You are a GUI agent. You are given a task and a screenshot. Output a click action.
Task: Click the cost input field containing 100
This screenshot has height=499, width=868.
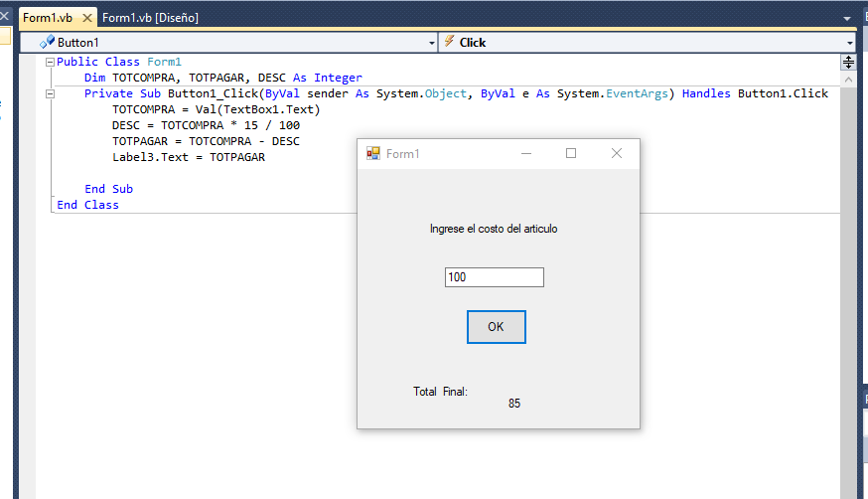[x=494, y=277]
